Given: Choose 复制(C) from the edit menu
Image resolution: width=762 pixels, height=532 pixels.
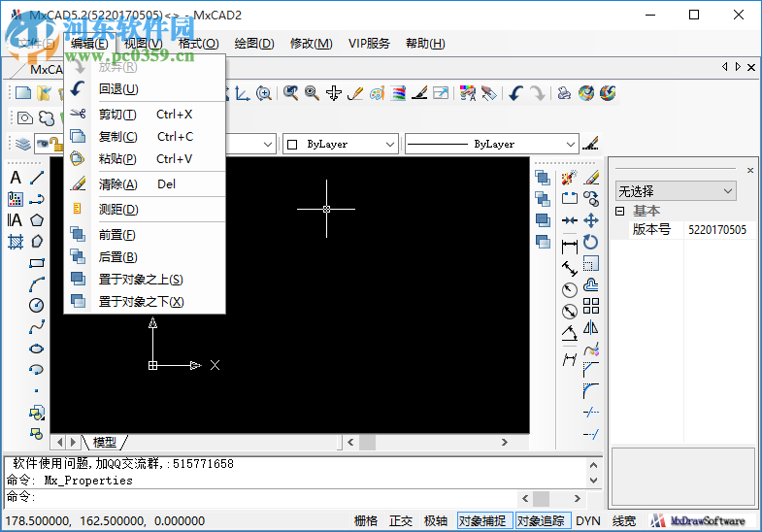Looking at the screenshot, I should 145,137.
